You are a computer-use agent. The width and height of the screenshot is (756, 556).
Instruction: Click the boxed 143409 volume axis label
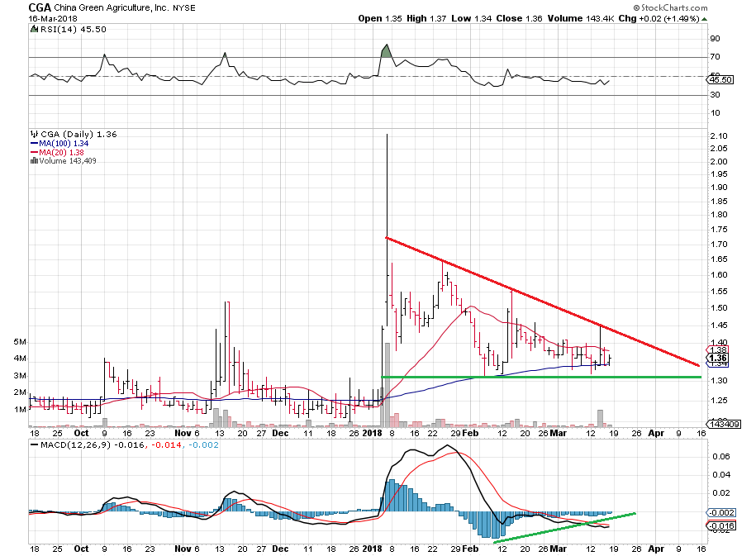(724, 424)
